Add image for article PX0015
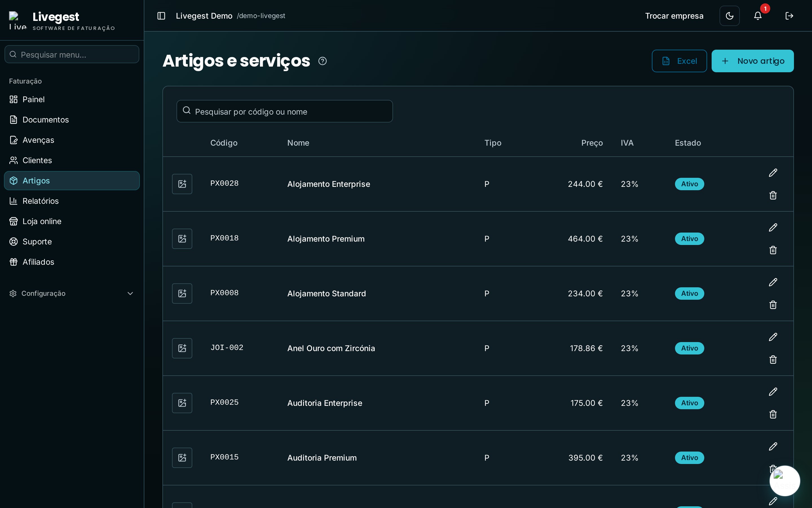 pos(182,457)
